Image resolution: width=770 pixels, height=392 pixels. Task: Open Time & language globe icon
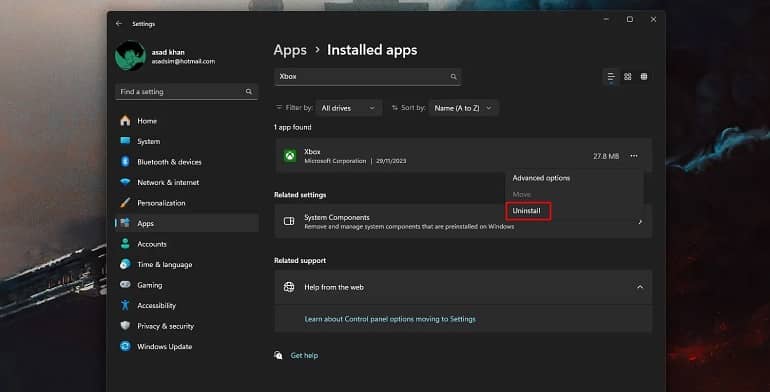coord(125,264)
